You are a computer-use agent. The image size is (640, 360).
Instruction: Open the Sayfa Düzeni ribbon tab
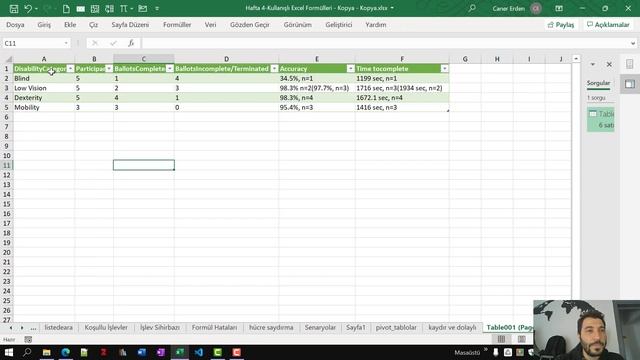tap(130, 25)
